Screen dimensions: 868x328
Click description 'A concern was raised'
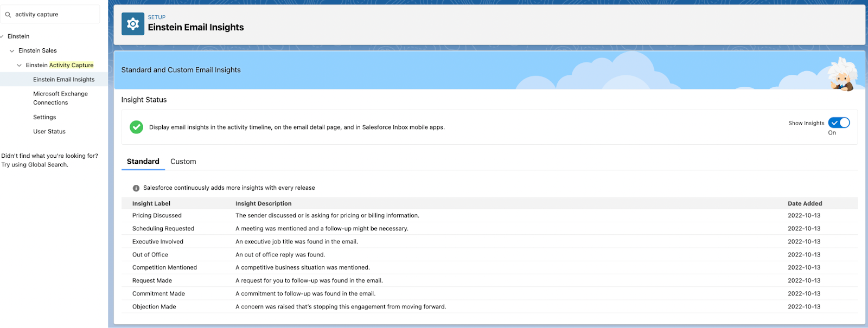(341, 307)
